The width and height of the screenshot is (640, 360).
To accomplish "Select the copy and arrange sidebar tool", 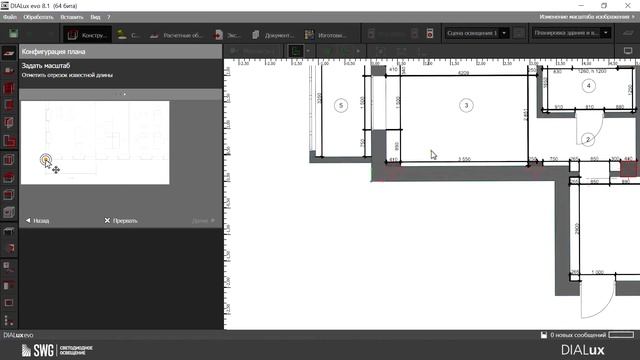I will [9, 267].
